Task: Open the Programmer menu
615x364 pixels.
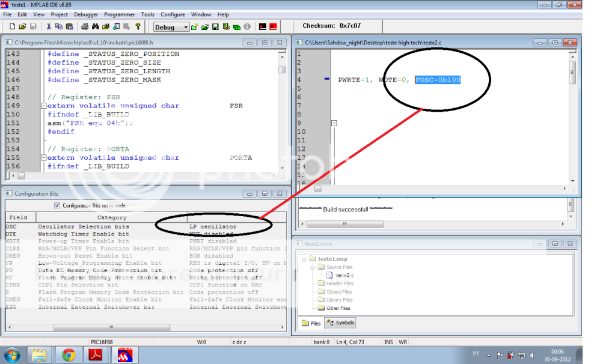Action: coord(119,14)
